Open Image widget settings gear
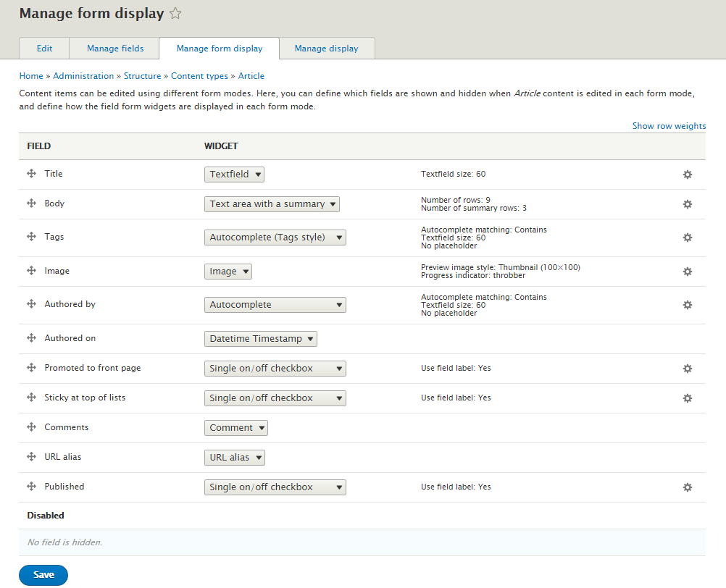The image size is (726, 588). tap(687, 272)
